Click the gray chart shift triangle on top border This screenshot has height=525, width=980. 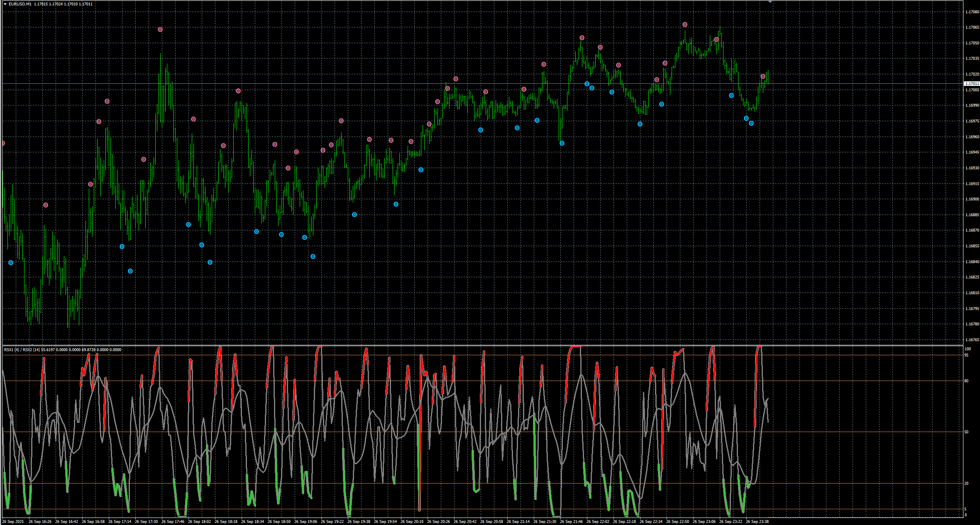(770, 2)
